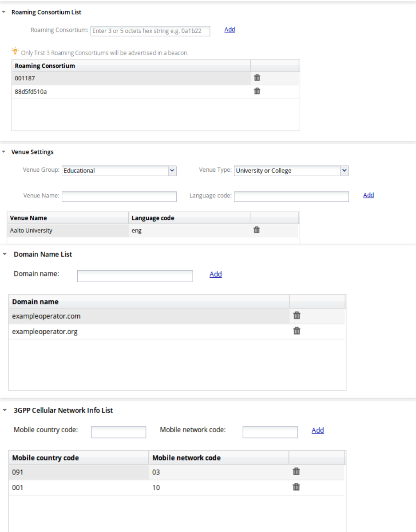The image size is (416, 532).
Task: Click the Mobile country code input box
Action: coord(119,432)
